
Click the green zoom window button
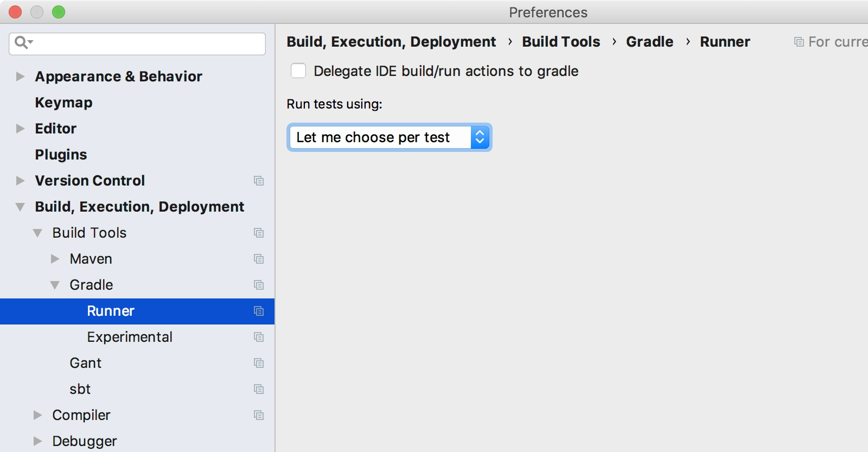[59, 12]
